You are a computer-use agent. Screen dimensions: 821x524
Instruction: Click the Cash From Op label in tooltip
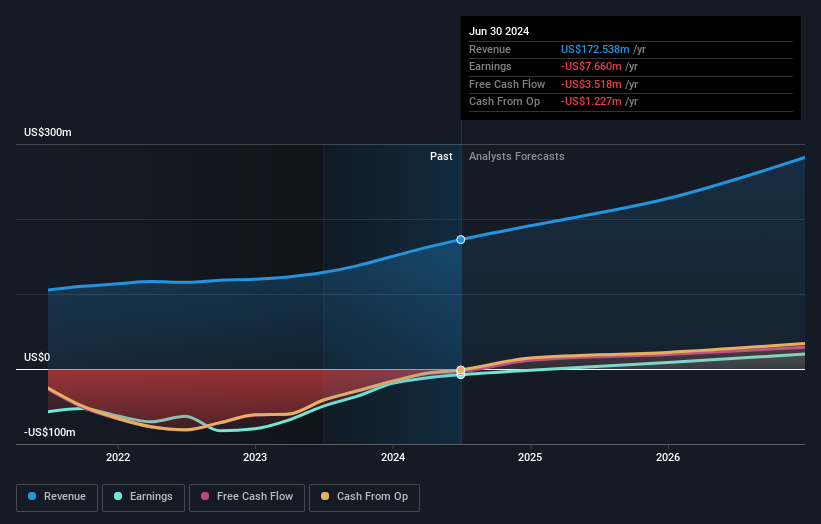504,102
